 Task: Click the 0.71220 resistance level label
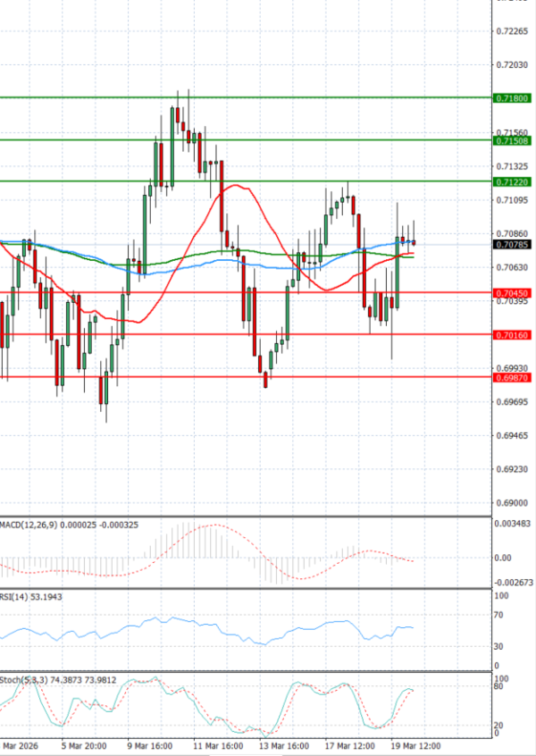(512, 181)
